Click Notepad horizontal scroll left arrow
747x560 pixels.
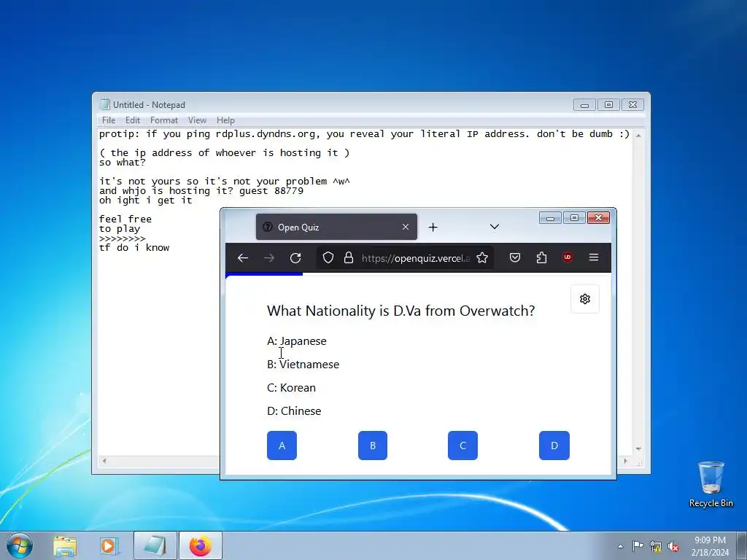[x=104, y=461]
